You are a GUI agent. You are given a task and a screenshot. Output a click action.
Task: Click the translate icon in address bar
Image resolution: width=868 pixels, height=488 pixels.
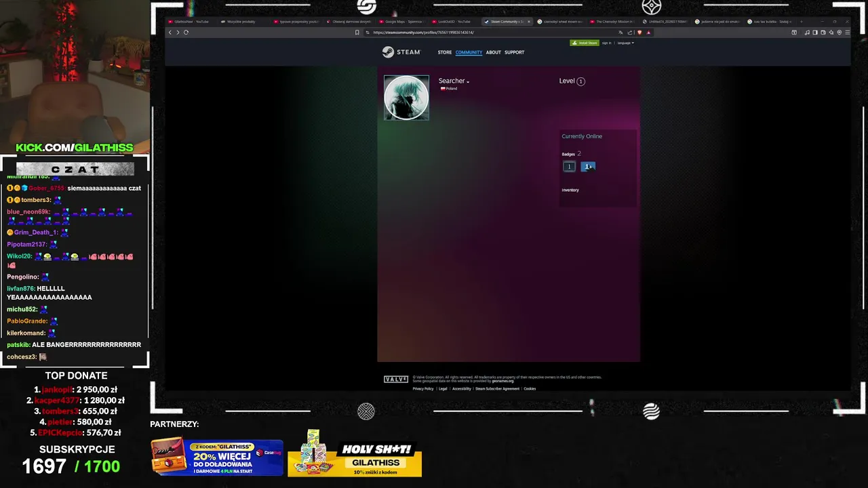[x=620, y=32]
